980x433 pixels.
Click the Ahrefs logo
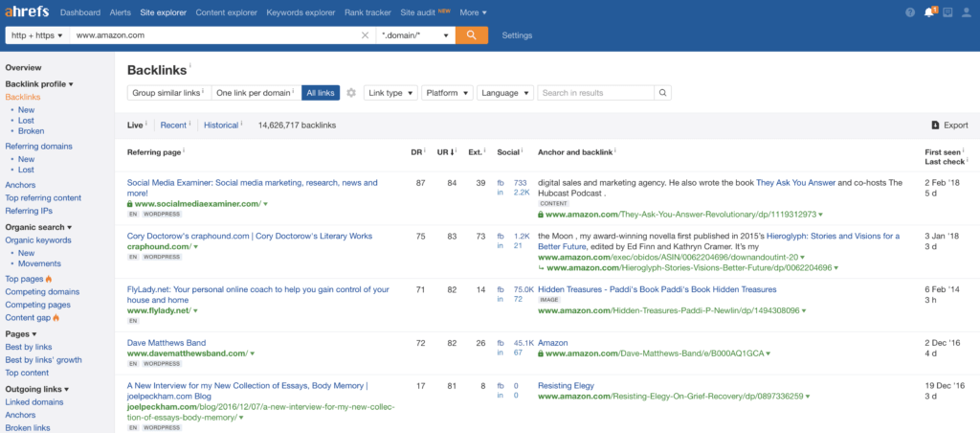tap(27, 12)
